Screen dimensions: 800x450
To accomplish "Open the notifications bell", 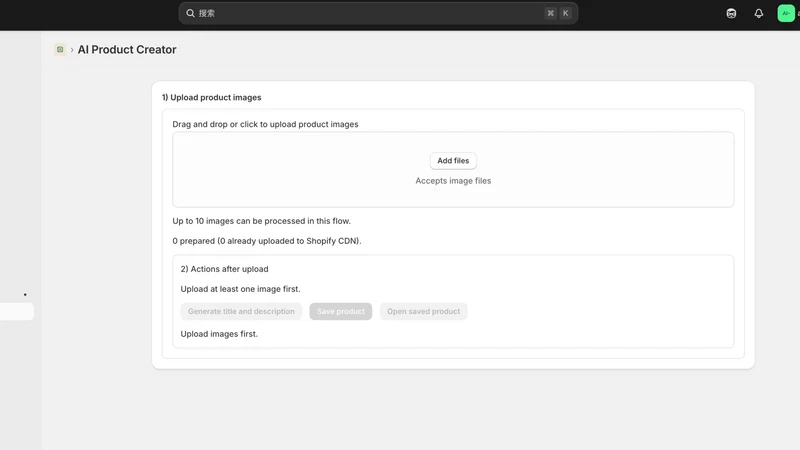I will click(759, 13).
